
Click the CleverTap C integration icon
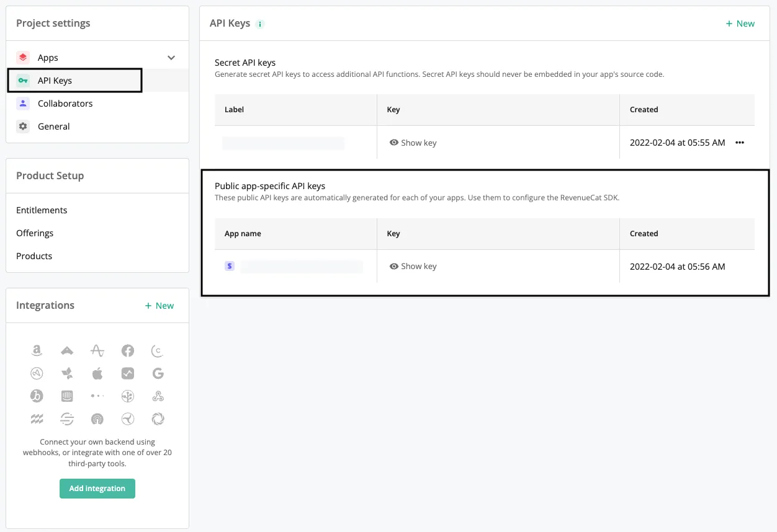pos(158,351)
